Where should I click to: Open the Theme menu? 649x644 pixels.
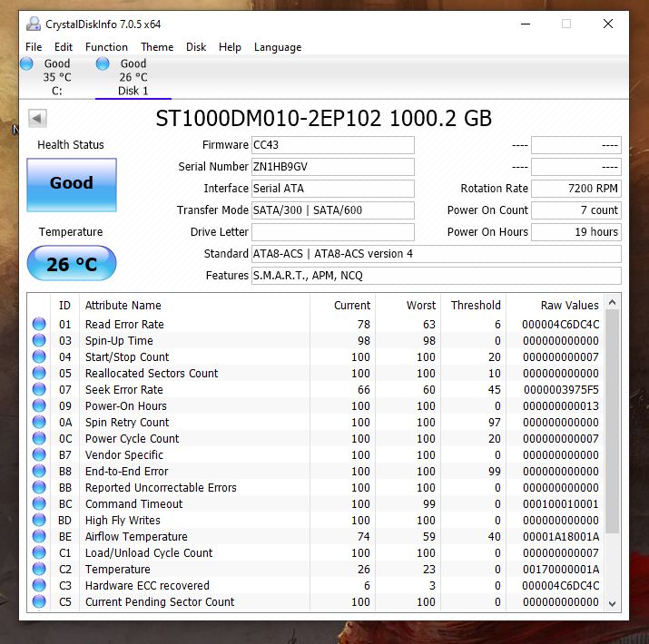[x=157, y=47]
